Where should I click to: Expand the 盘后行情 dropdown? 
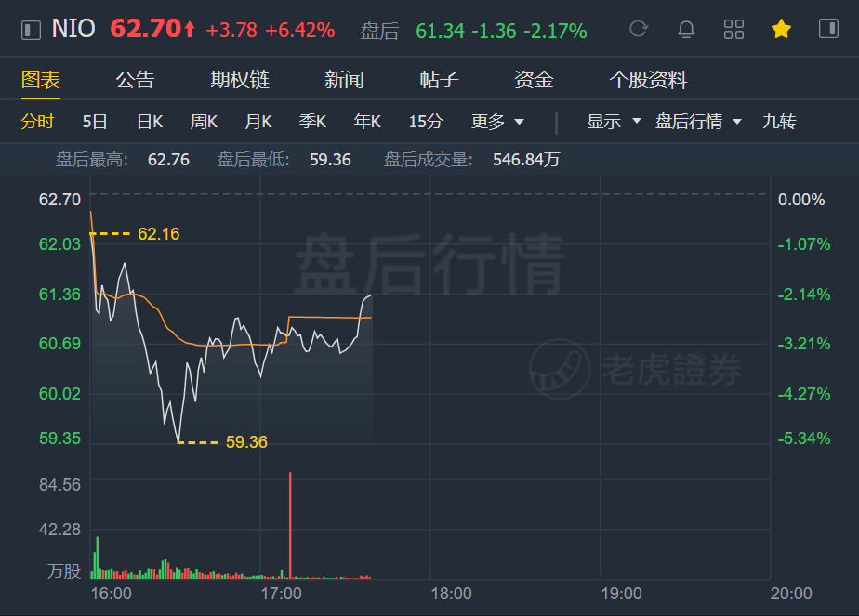pos(698,121)
